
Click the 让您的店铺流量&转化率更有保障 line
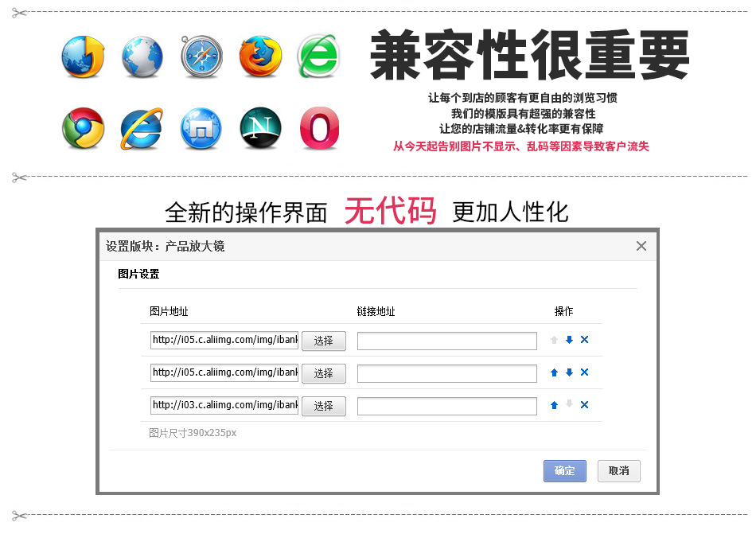pos(521,129)
